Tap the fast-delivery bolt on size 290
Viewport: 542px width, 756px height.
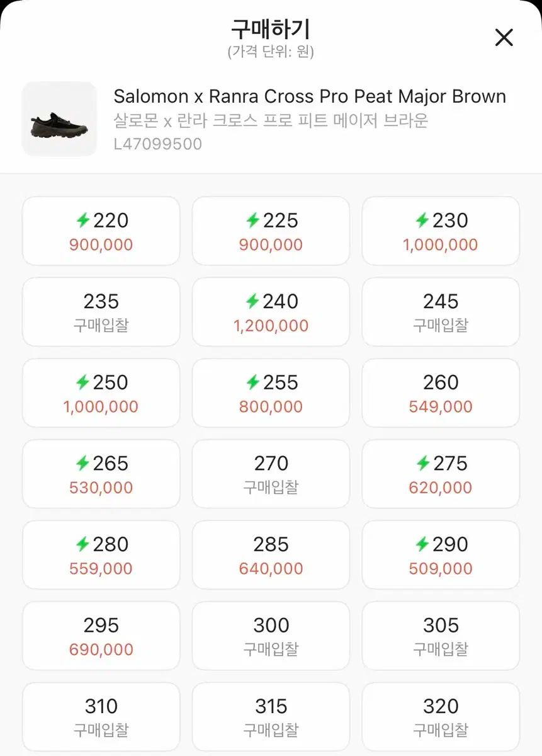coord(423,544)
